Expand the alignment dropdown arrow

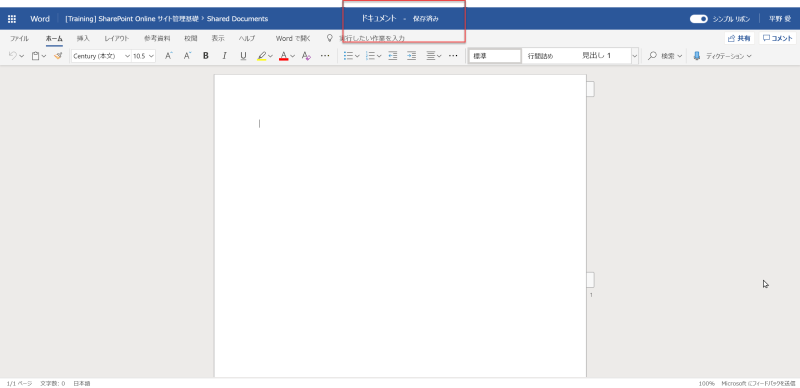click(x=439, y=56)
